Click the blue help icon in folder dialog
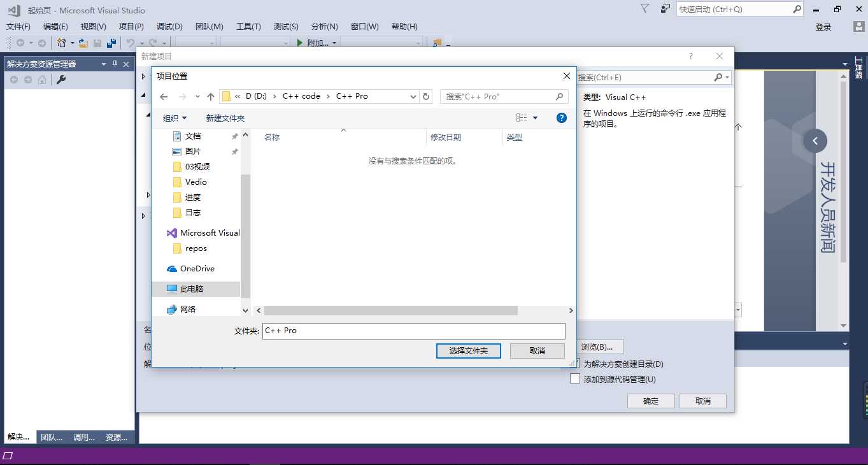The image size is (868, 465). click(562, 118)
